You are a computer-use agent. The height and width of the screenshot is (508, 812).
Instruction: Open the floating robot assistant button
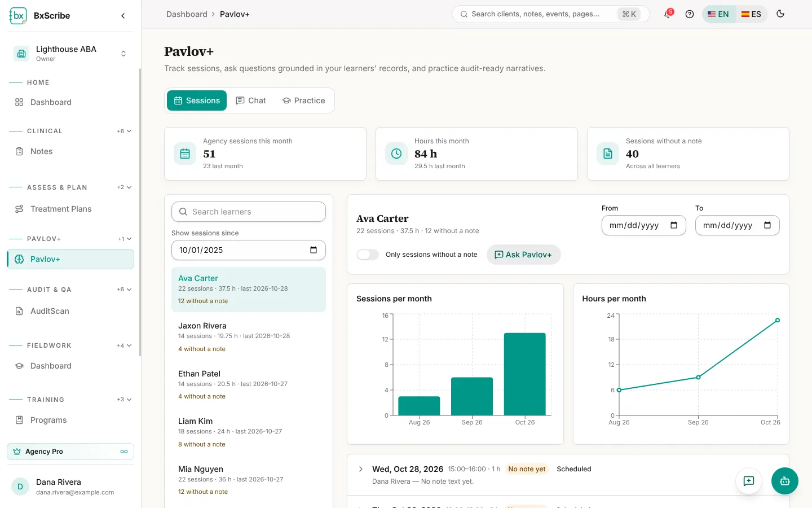785,481
